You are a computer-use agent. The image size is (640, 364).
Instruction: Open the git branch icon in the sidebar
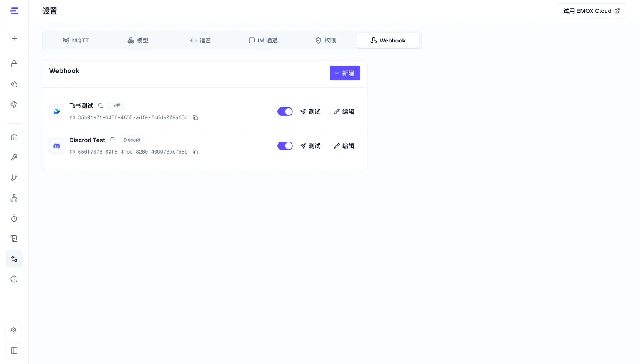tap(14, 178)
